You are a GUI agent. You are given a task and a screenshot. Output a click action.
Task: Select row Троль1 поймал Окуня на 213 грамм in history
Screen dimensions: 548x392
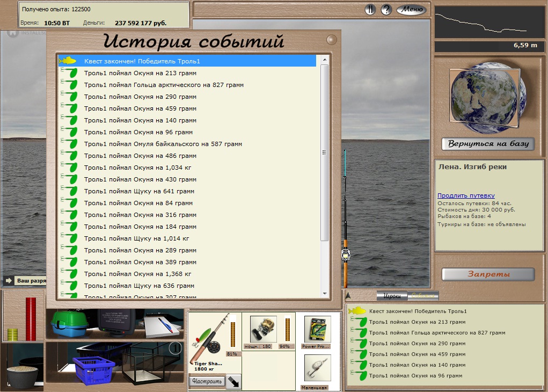coord(187,73)
